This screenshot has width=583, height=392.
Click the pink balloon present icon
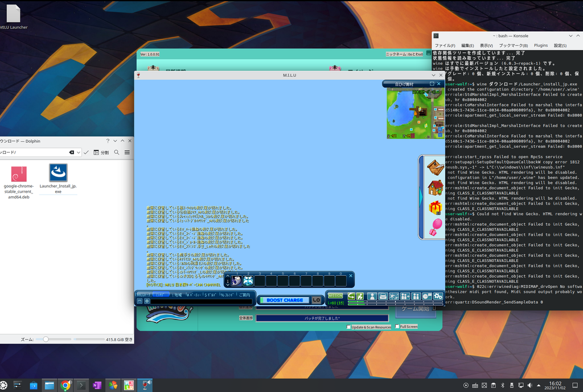tap(435, 227)
